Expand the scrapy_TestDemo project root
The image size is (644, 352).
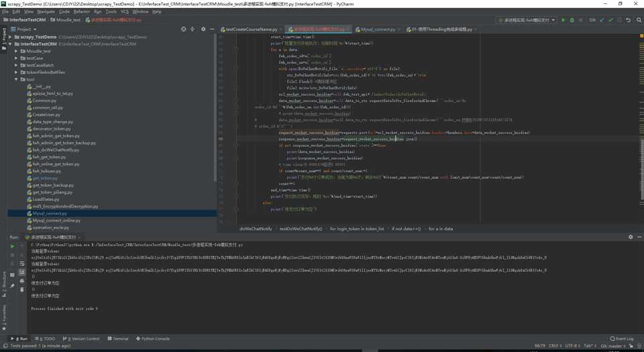point(10,37)
